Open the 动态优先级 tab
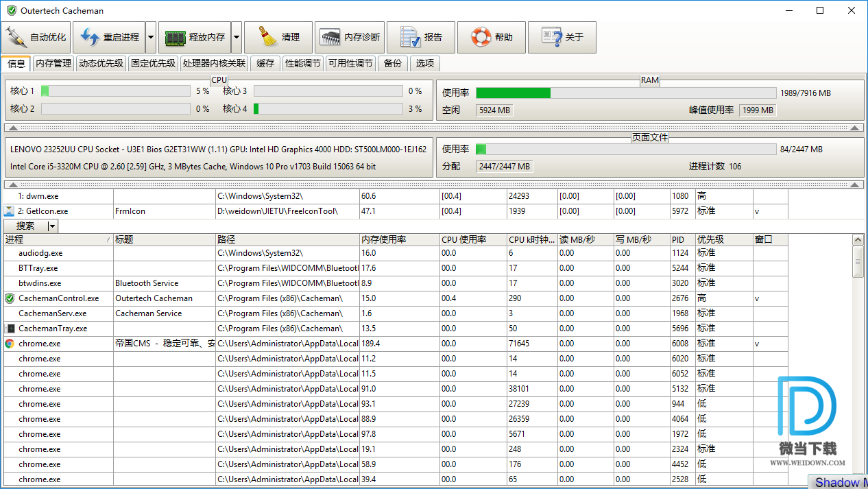 point(100,63)
